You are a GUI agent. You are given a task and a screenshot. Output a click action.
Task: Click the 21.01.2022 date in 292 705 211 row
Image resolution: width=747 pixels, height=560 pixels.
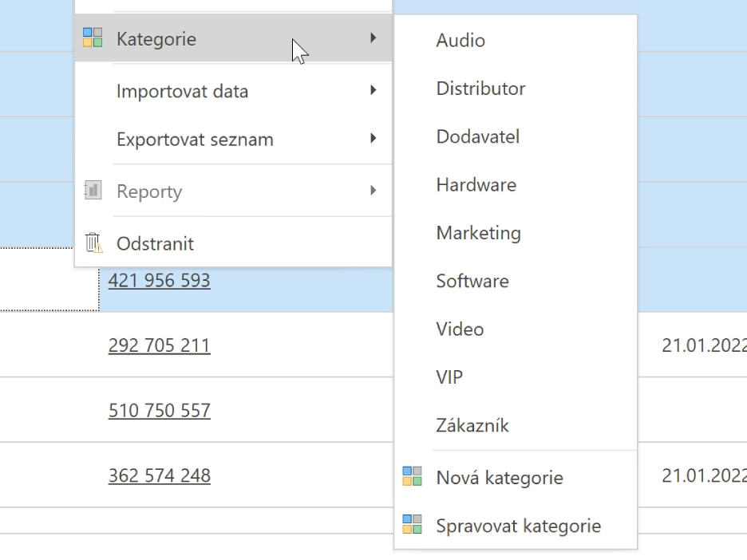(704, 345)
